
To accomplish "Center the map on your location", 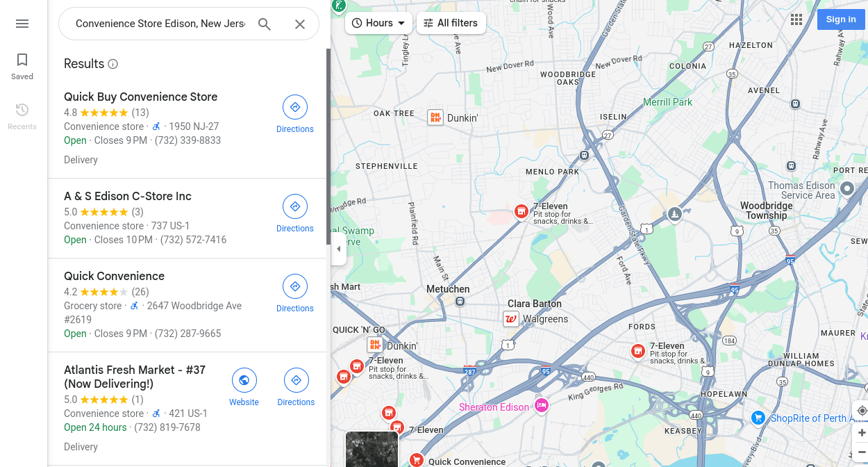I will pyautogui.click(x=861, y=411).
